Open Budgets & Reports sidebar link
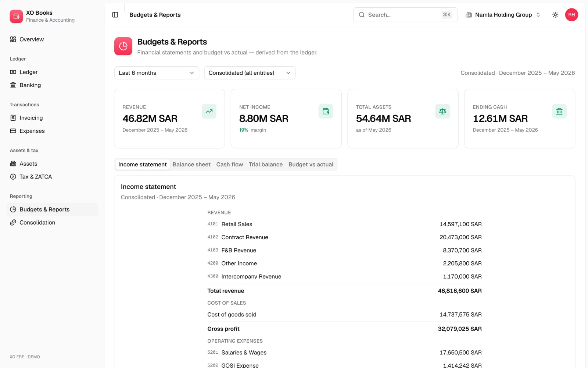Image resolution: width=588 pixels, height=368 pixels. [52, 209]
